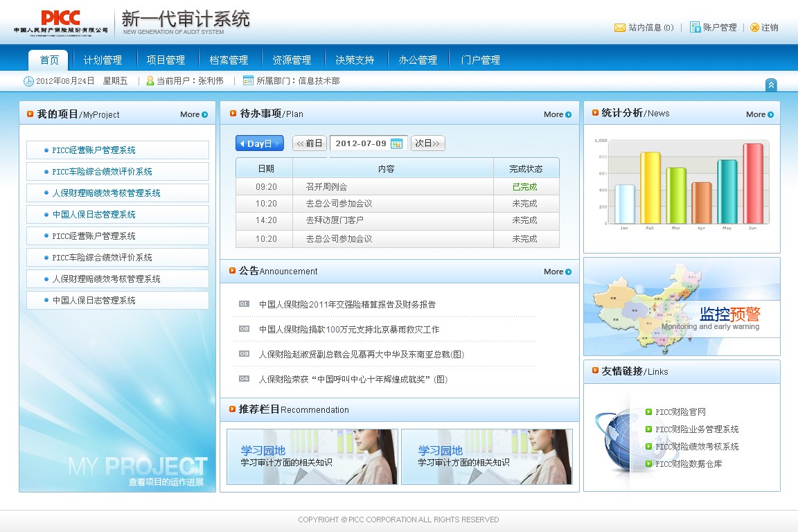Click the 14:20 去拜访厦门客户 row
798x532 pixels.
pyautogui.click(x=398, y=220)
